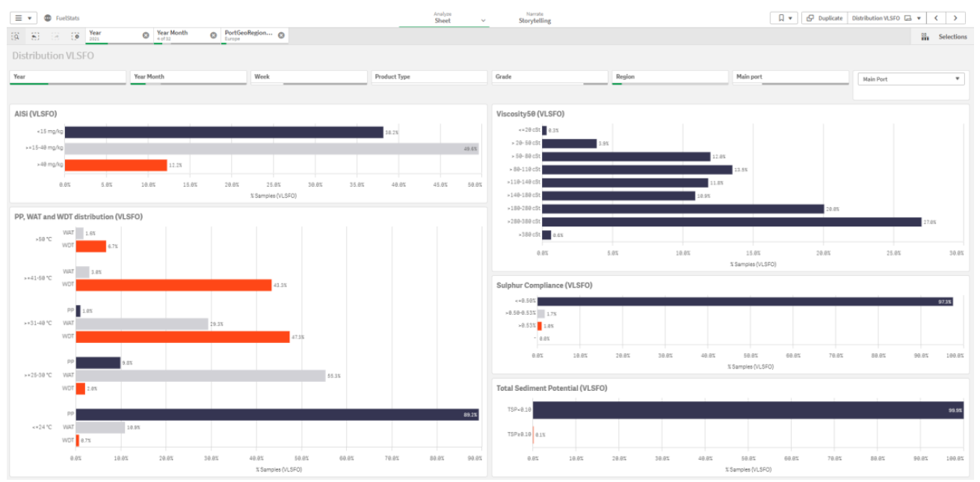The image size is (980, 482).
Task: Go to the next sheet arrow
Action: coord(955,18)
